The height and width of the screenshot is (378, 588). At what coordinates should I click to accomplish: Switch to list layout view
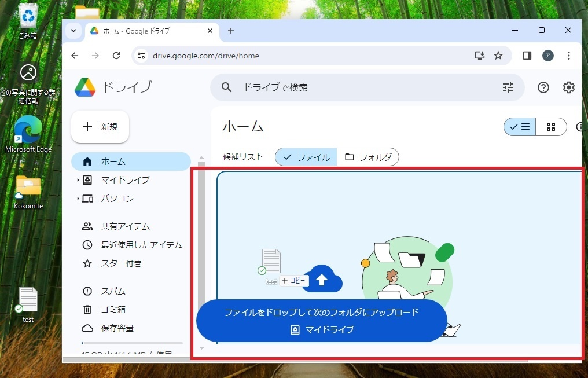coord(520,127)
